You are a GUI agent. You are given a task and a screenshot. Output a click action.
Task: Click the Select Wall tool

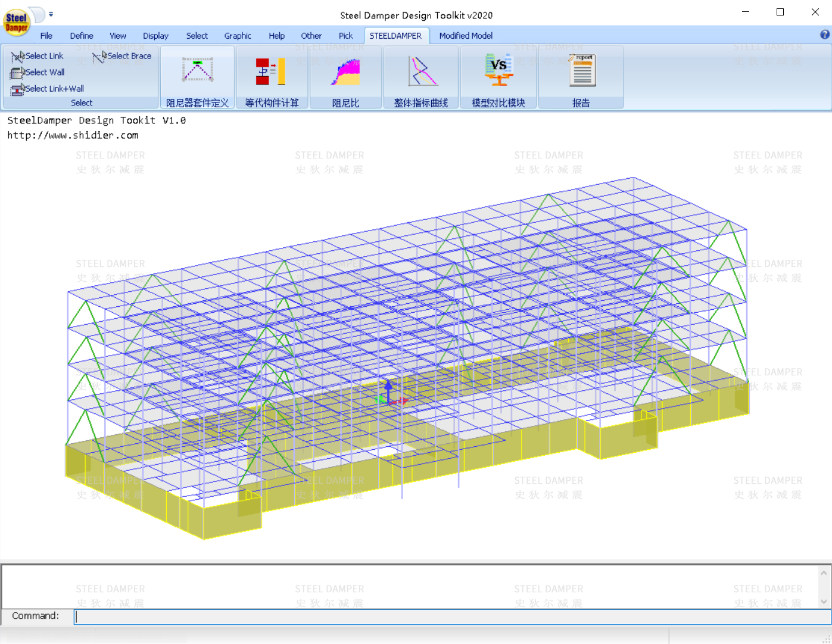pyautogui.click(x=38, y=73)
